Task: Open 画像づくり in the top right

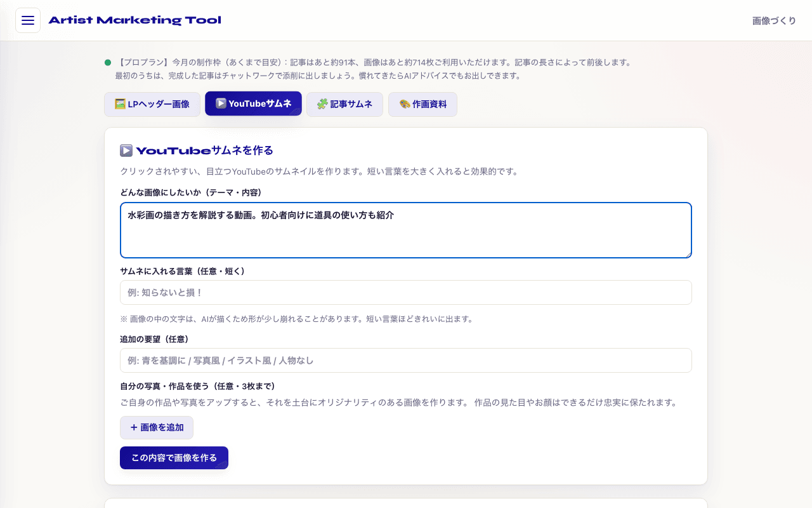Action: (x=774, y=20)
